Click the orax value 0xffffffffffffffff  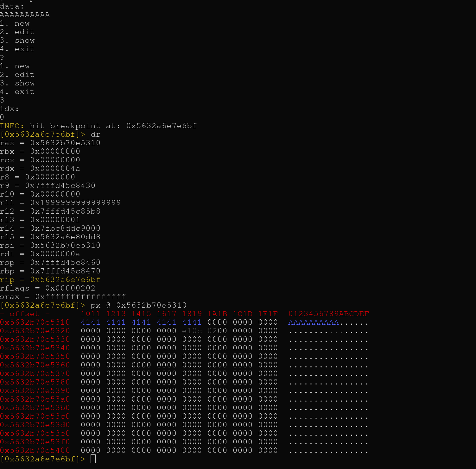80,297
